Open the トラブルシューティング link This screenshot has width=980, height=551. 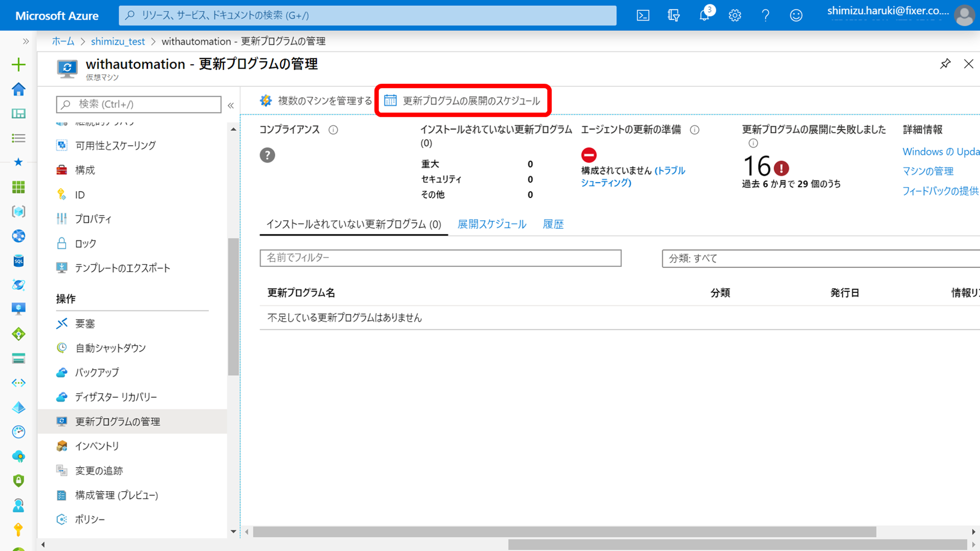(670, 171)
